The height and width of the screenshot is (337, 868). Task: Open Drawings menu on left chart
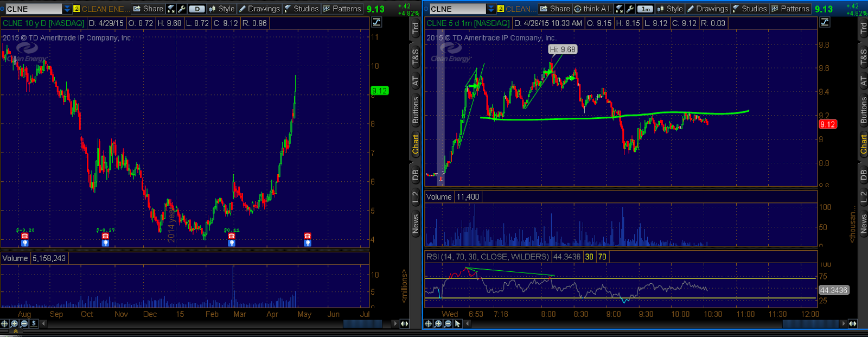click(259, 9)
